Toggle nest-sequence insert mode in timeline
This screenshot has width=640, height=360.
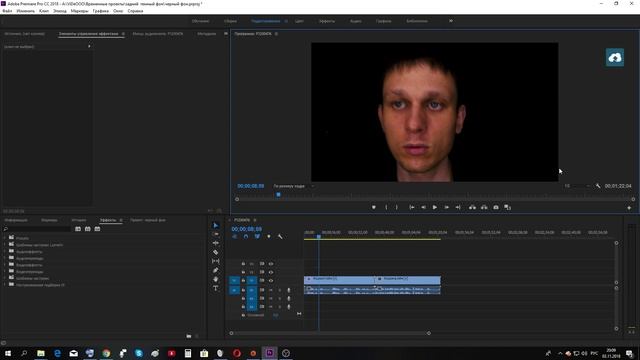coord(234,236)
